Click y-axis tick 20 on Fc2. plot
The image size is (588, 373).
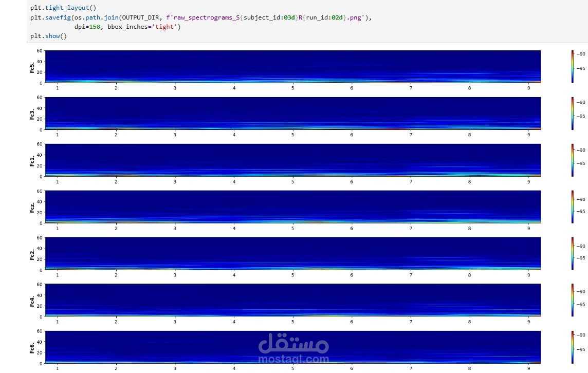[x=40, y=259]
